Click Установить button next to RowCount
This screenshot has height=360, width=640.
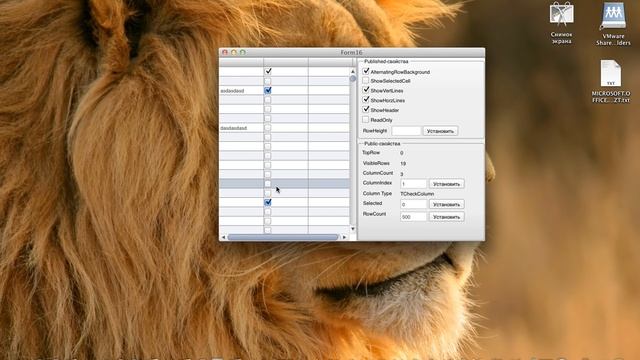pos(446,217)
